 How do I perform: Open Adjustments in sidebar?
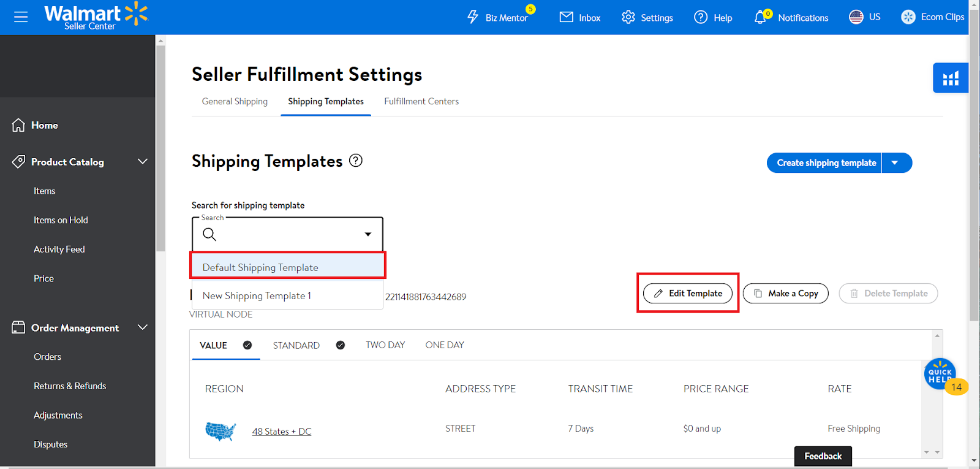coord(58,416)
